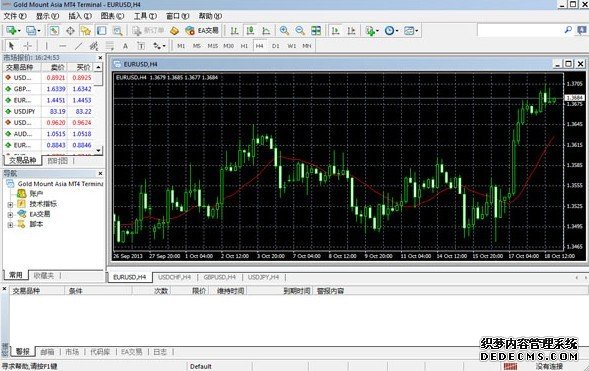The height and width of the screenshot is (371, 589).
Task: Expand the 技术指标 tree node
Action: point(10,205)
